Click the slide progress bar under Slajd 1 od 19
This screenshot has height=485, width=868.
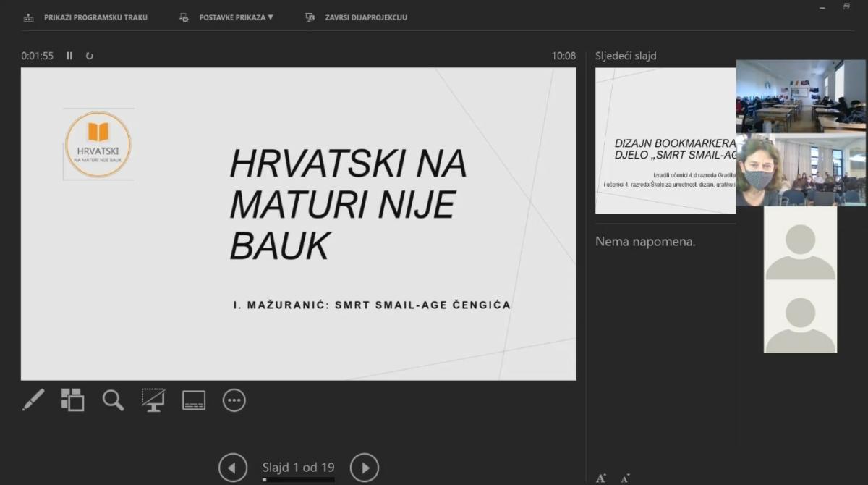tap(298, 479)
